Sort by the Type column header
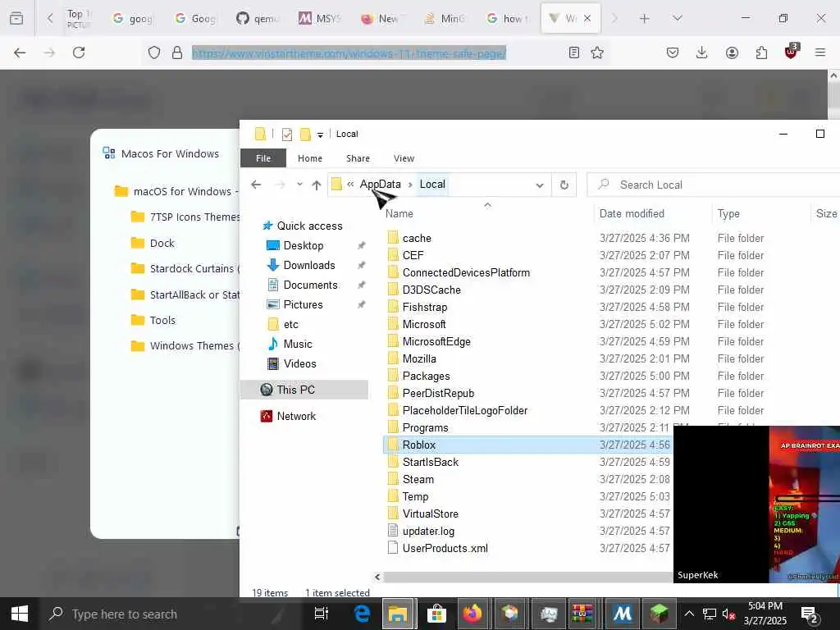 click(x=728, y=213)
